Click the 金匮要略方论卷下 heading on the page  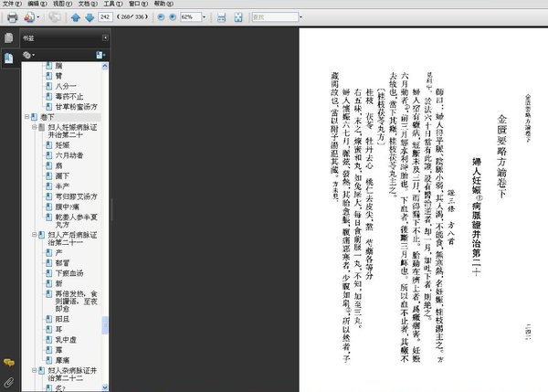pos(501,155)
